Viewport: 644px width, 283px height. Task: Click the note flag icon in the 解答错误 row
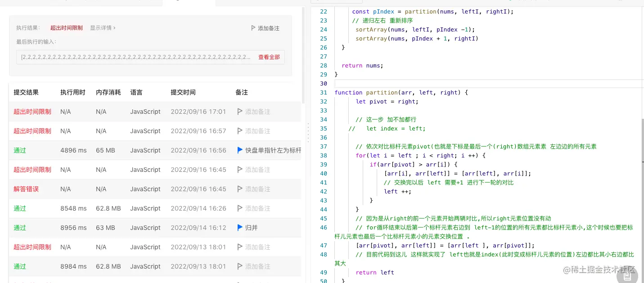coord(240,189)
